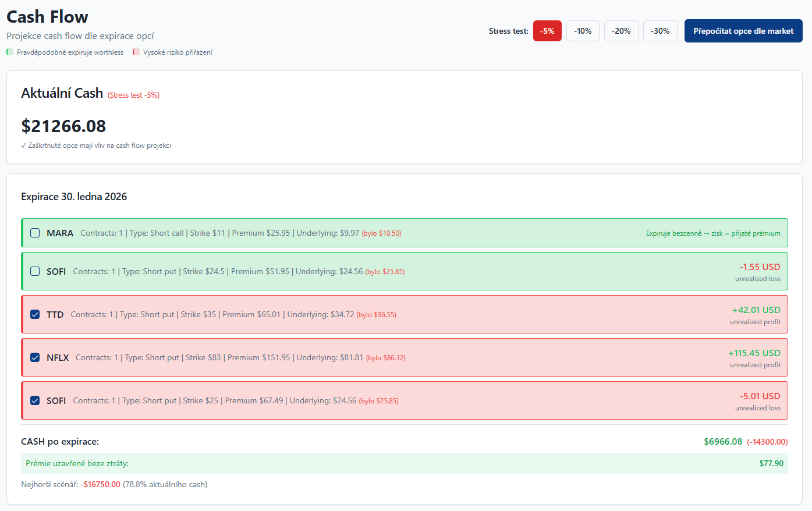
Task: Click the 'Expirace 30. ledna 2026' heading
Action: [74, 197]
